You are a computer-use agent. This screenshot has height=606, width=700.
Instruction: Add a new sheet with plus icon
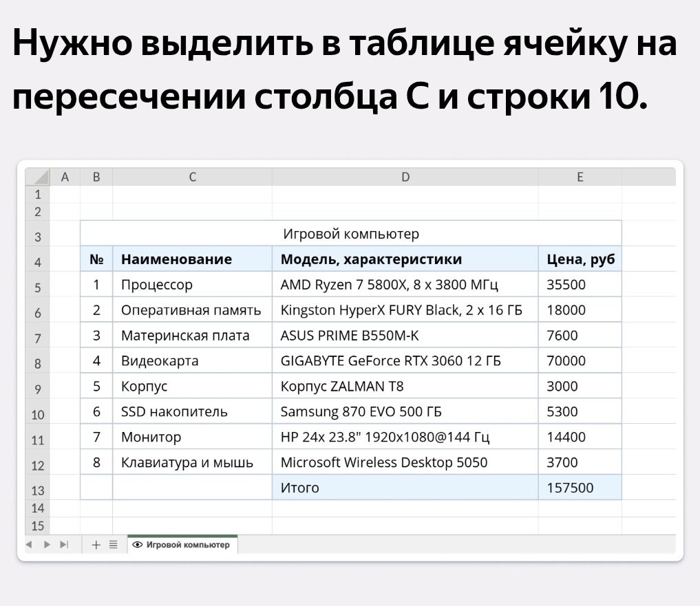click(x=96, y=544)
